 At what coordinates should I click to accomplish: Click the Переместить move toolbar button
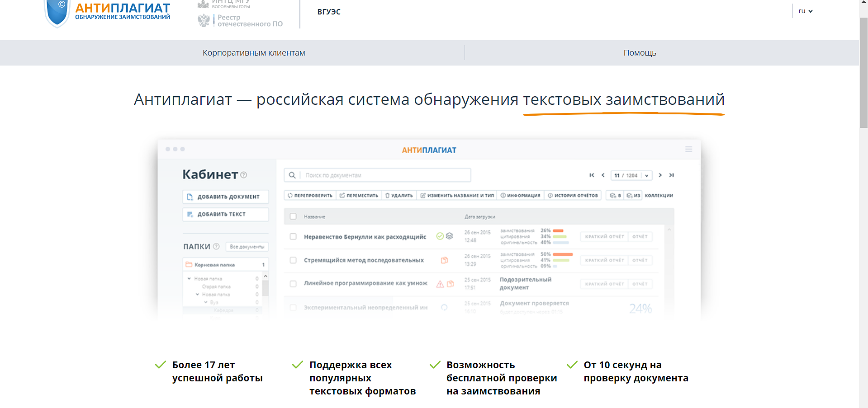[x=359, y=196]
